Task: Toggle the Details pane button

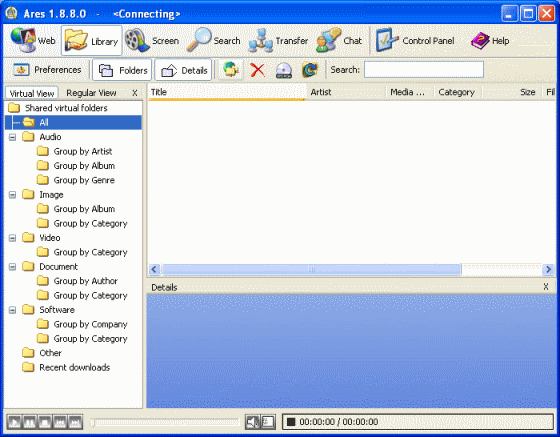Action: 184,70
